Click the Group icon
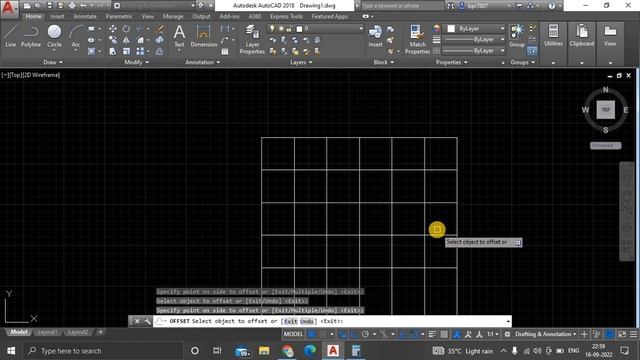Screen dimensions: 640x360 pos(517,36)
